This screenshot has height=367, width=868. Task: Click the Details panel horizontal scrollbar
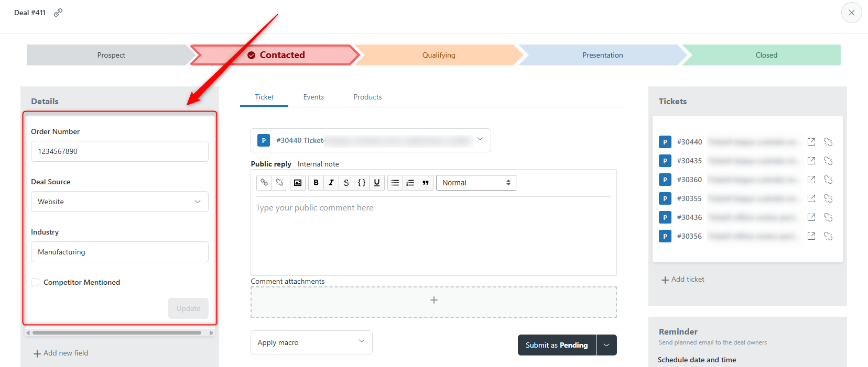pos(117,332)
